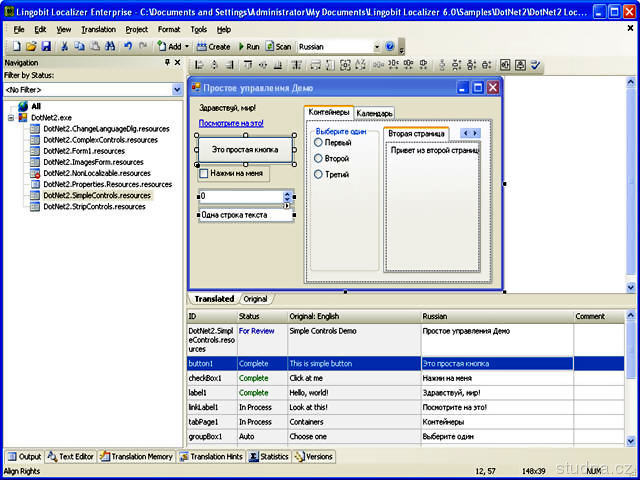
Task: Select DotNet2.ImagesForm.resources in the tree
Action: pyautogui.click(x=93, y=161)
